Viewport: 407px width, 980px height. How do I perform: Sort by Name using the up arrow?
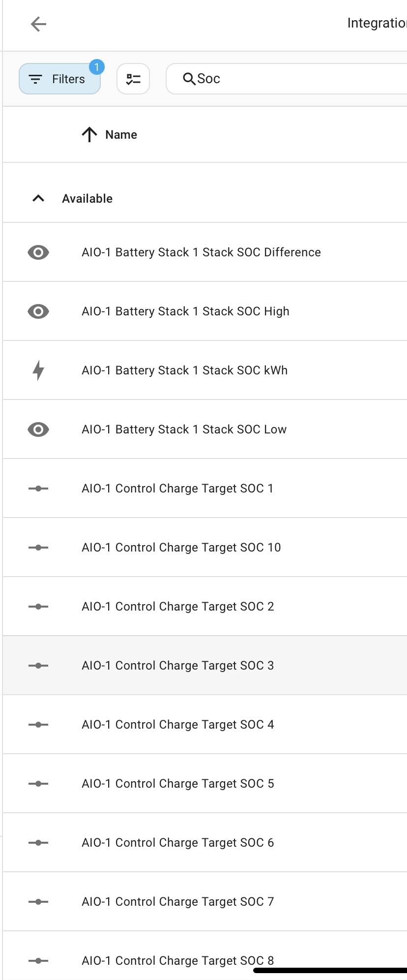[x=89, y=134]
